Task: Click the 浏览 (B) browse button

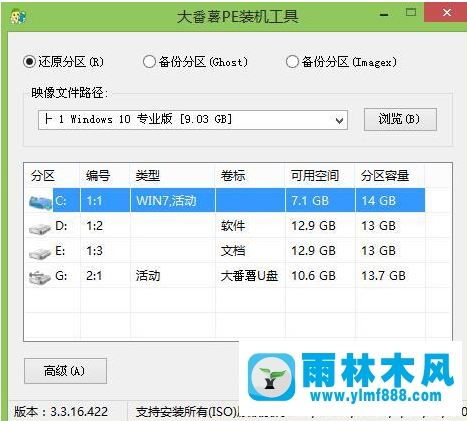Action: coord(400,119)
